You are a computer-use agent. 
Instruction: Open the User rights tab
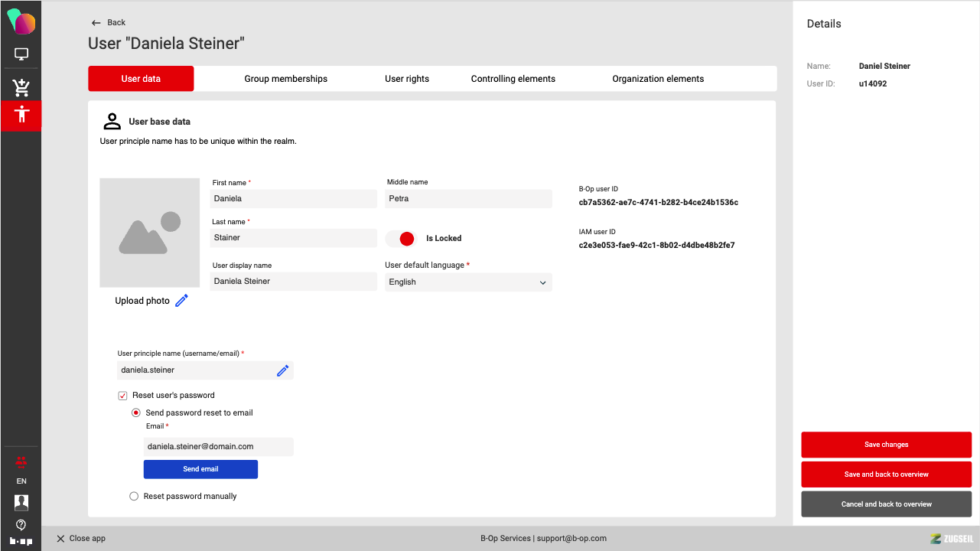click(x=406, y=79)
